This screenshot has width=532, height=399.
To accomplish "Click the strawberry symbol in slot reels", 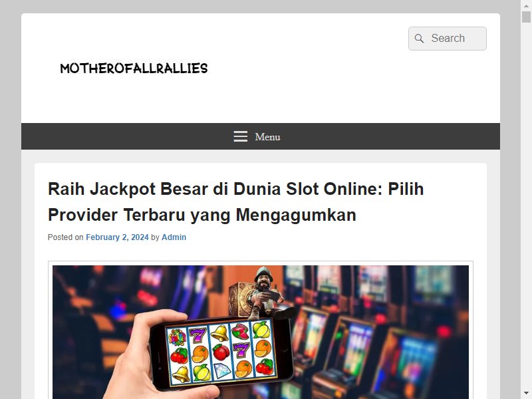I will click(221, 352).
